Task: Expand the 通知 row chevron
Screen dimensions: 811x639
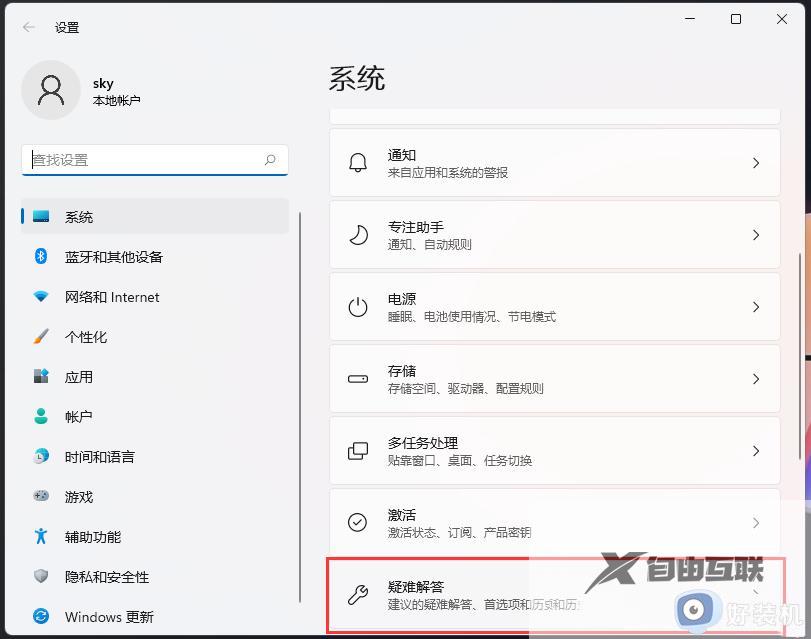Action: point(756,162)
